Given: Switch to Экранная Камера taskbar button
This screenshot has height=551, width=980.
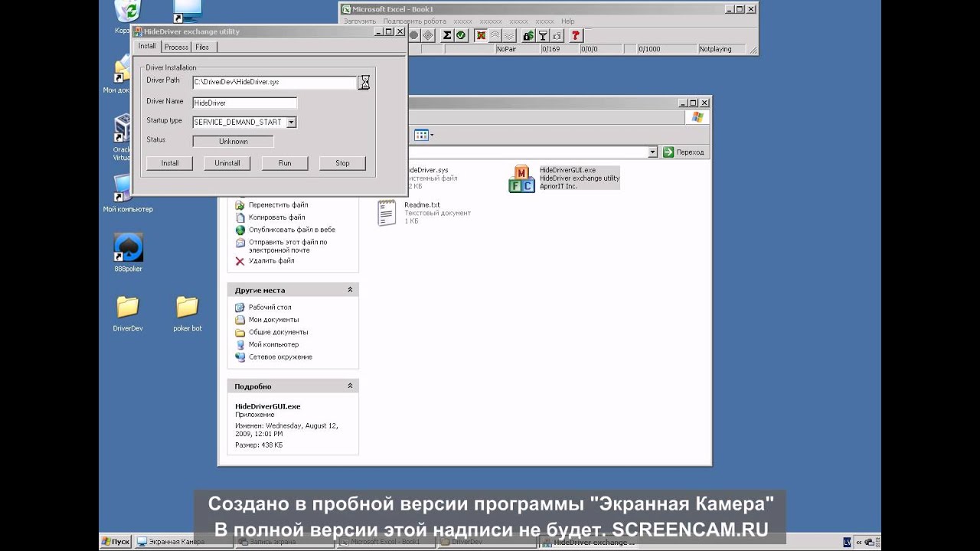Looking at the screenshot, I should [x=183, y=542].
